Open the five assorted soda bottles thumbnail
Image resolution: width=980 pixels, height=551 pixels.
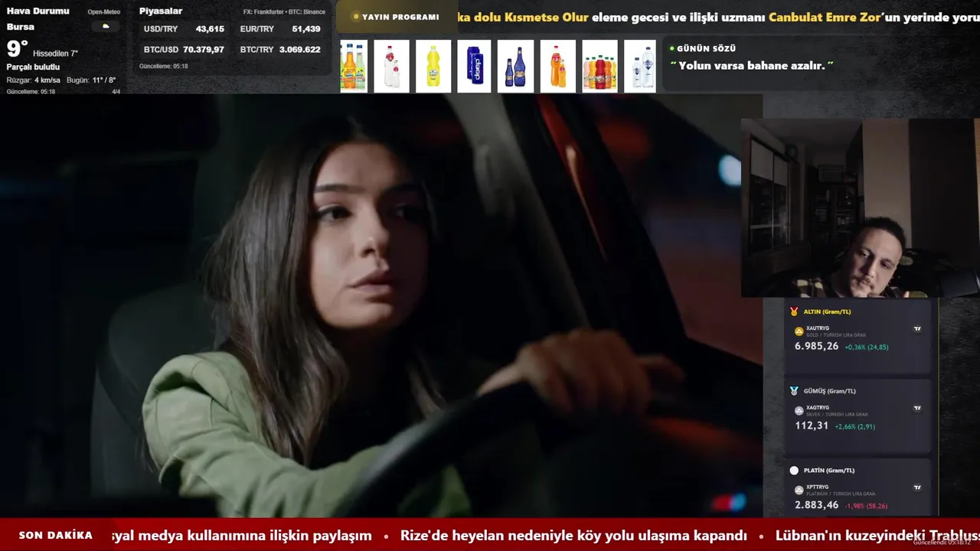coord(599,67)
